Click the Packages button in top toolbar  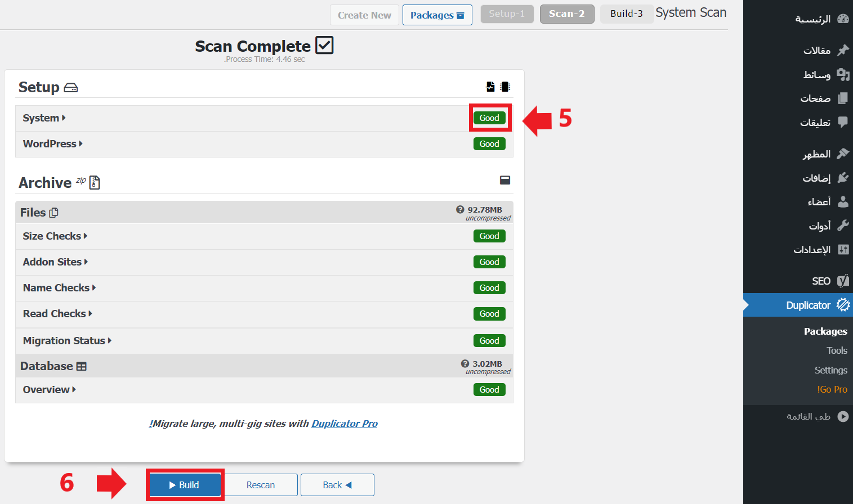coord(437,15)
